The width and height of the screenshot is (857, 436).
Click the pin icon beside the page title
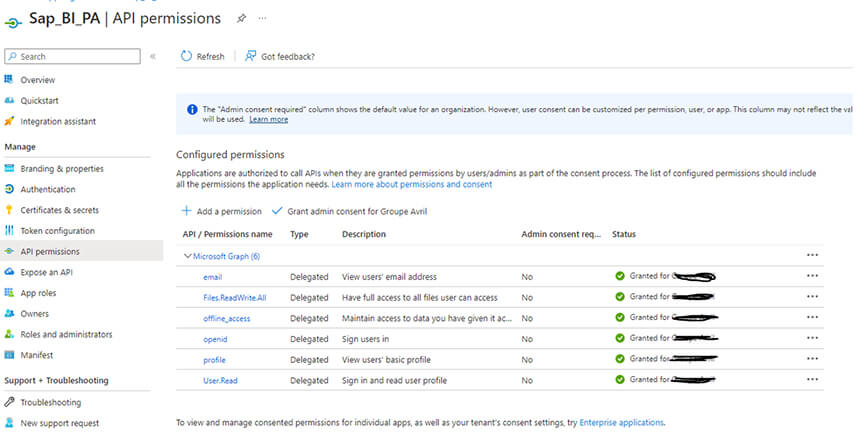click(241, 18)
